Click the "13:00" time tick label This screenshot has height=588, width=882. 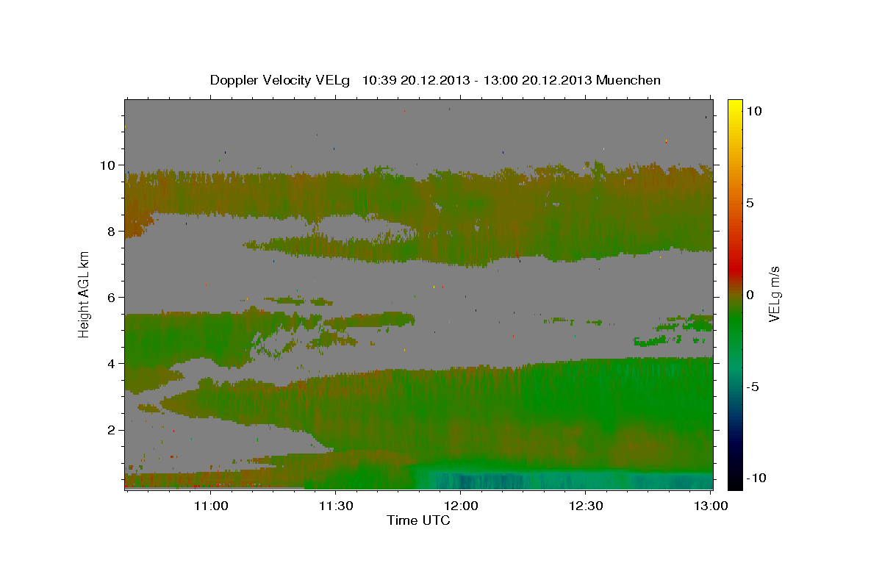point(710,506)
